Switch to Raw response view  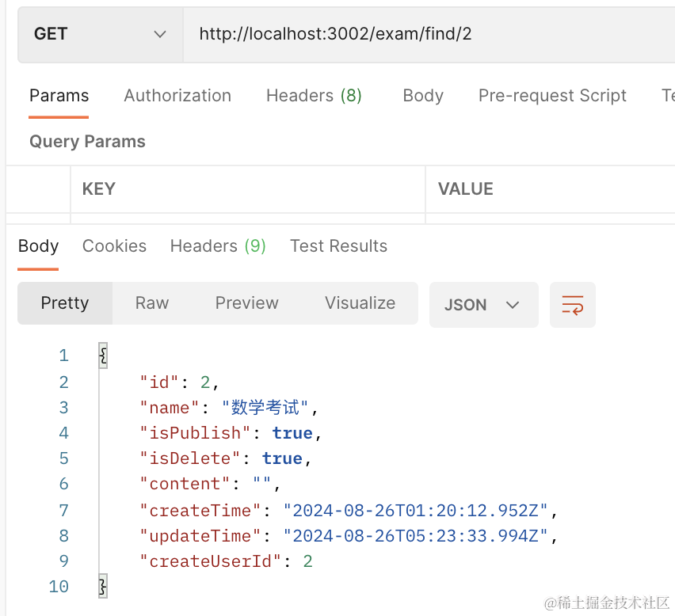(152, 303)
